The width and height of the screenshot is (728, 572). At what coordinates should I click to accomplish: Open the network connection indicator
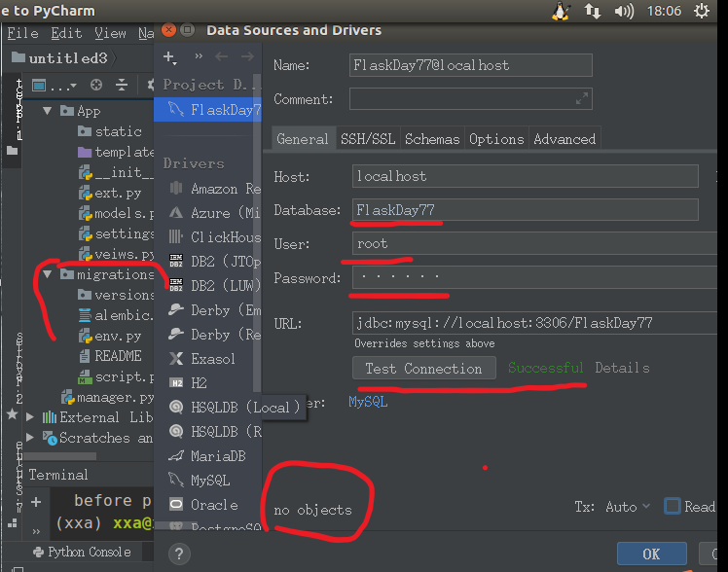tap(592, 11)
